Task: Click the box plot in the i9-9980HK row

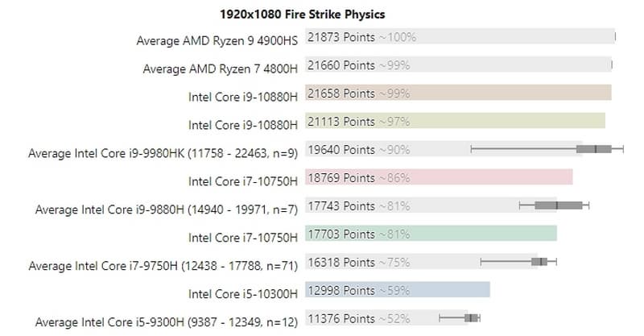Action: coord(594,149)
